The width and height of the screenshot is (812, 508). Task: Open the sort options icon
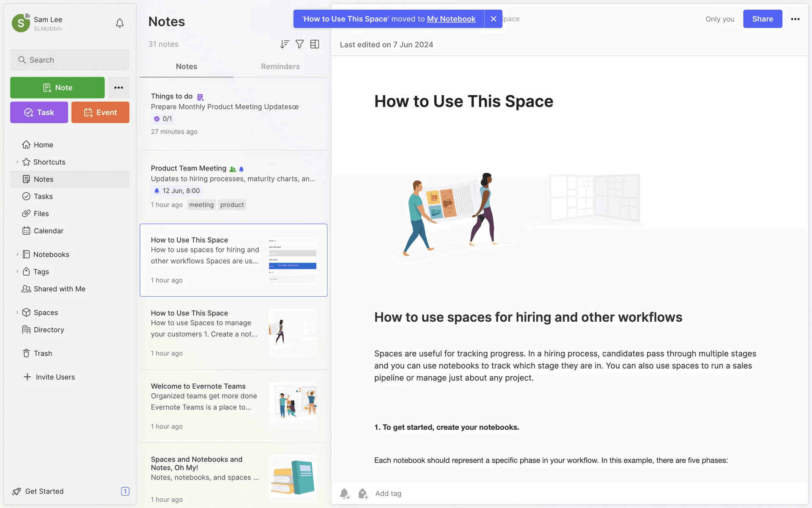tap(285, 44)
